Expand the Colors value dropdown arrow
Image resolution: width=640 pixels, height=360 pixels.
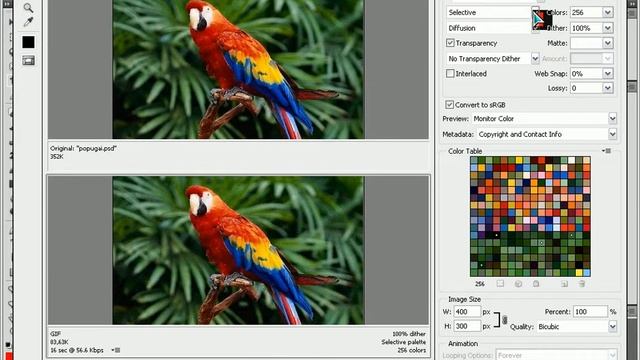pos(608,12)
